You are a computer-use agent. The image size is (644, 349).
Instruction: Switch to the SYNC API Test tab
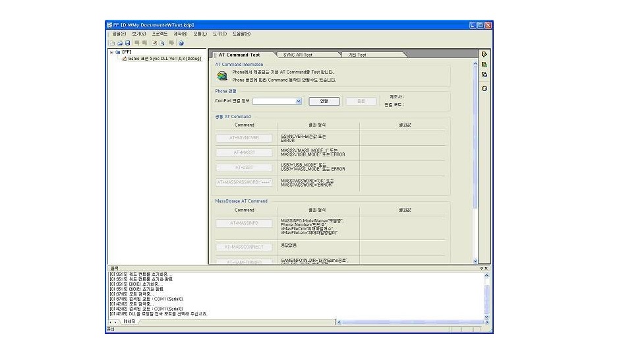pyautogui.click(x=298, y=55)
